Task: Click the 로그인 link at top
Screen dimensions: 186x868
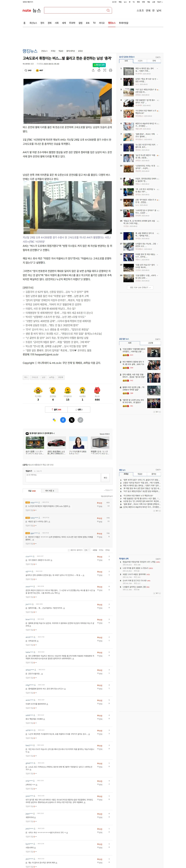Action: 114,2
